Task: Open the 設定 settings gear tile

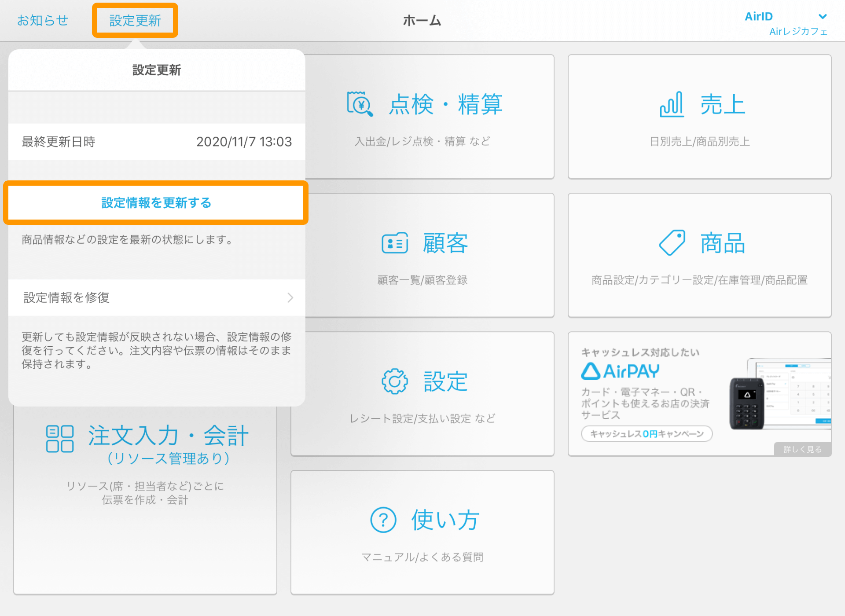Action: (x=422, y=394)
